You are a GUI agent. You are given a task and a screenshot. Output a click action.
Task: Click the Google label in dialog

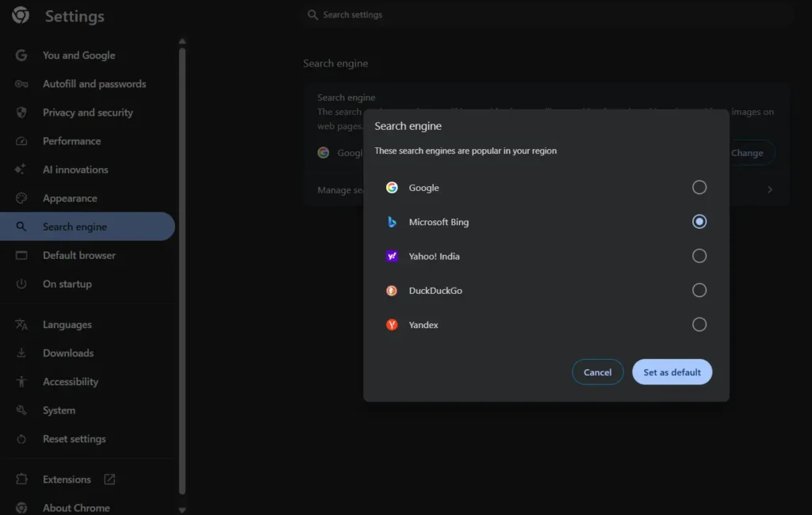[x=423, y=187]
